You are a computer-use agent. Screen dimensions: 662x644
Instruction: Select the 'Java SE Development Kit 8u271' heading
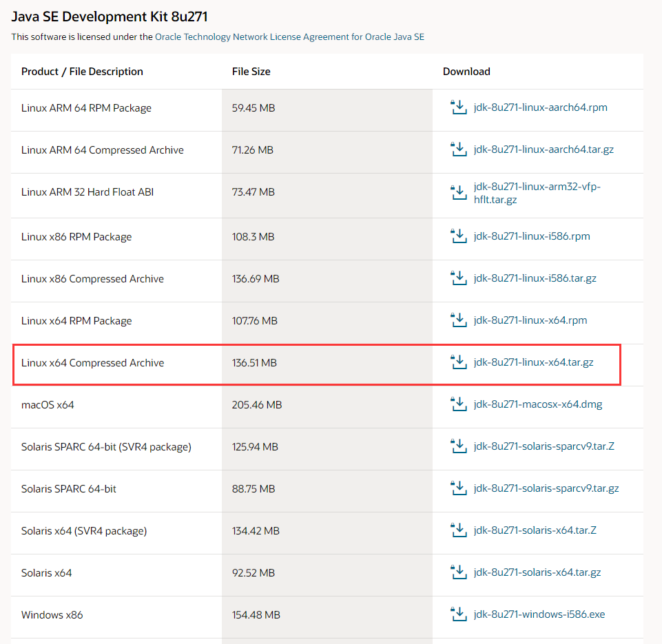pos(110,17)
